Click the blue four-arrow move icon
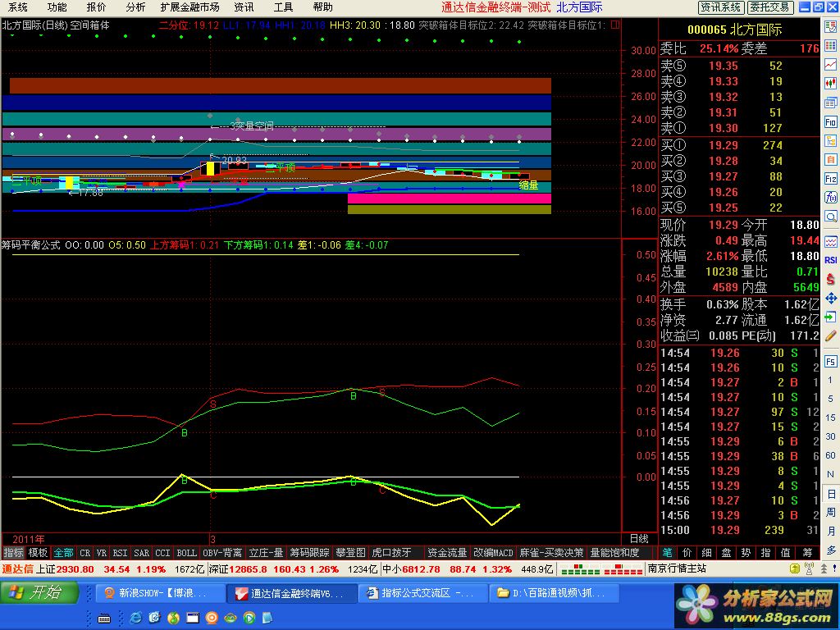The width and height of the screenshot is (840, 630). pos(830,298)
